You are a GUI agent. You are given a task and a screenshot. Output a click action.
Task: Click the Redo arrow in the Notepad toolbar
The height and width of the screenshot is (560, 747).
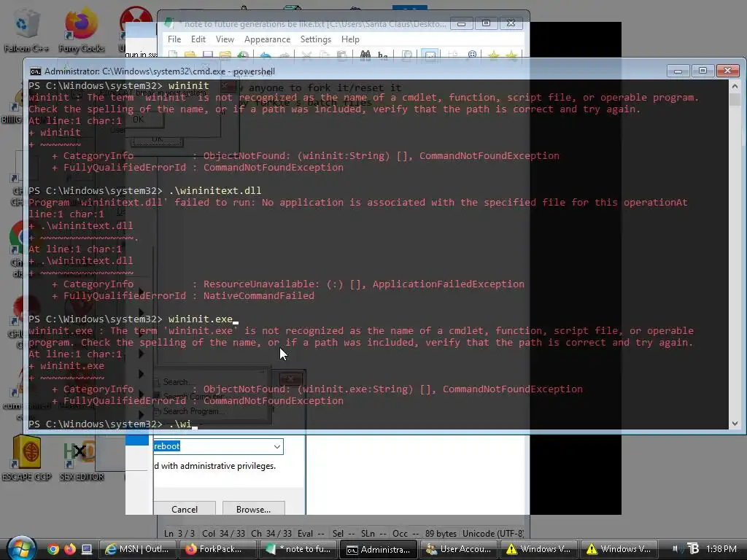pyautogui.click(x=285, y=55)
